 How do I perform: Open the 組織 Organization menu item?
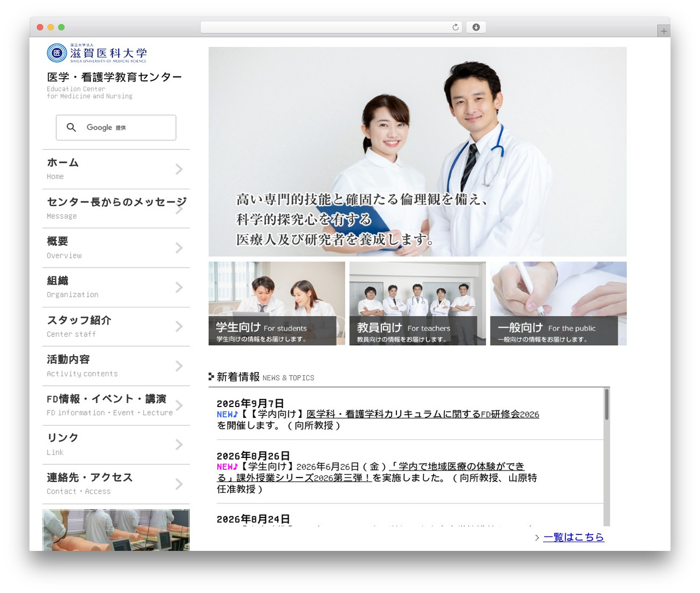tap(116, 287)
